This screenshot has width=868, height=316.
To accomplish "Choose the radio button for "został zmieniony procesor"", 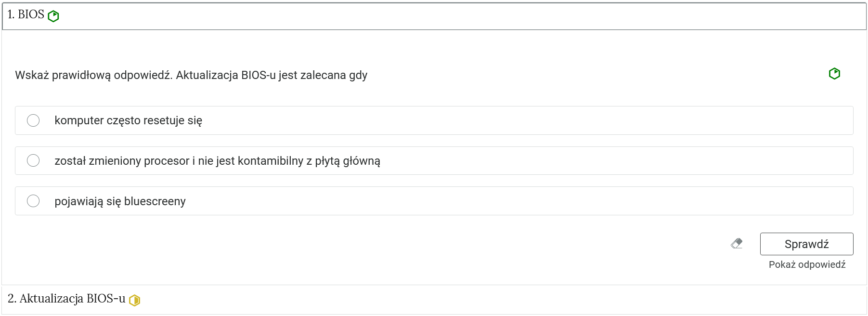I will tap(33, 160).
